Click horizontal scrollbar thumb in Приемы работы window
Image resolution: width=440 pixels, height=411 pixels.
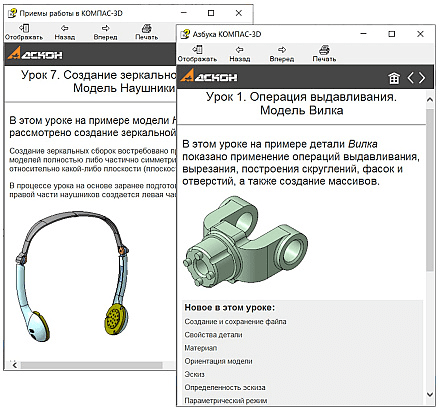coord(92,366)
